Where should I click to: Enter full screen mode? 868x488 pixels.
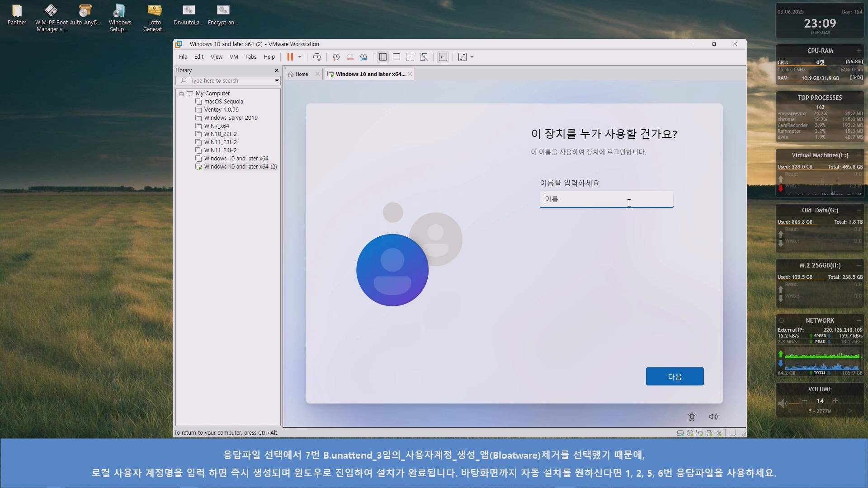410,57
